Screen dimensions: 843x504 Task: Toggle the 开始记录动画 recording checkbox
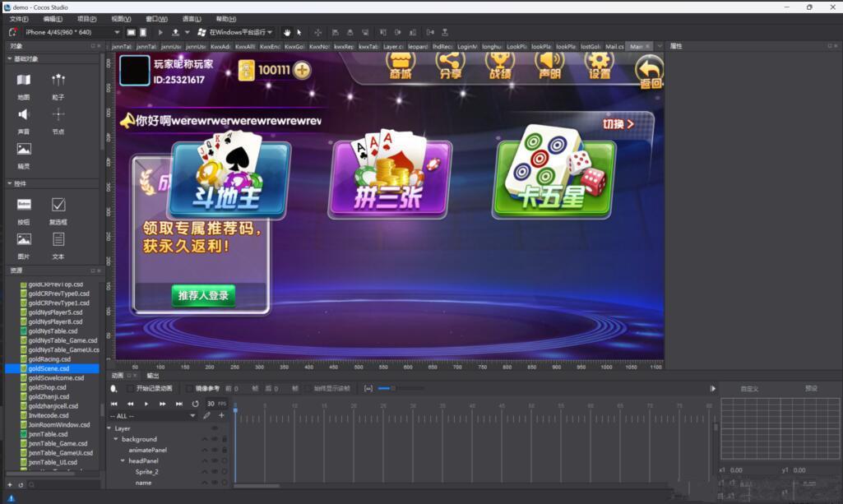[x=132, y=386]
